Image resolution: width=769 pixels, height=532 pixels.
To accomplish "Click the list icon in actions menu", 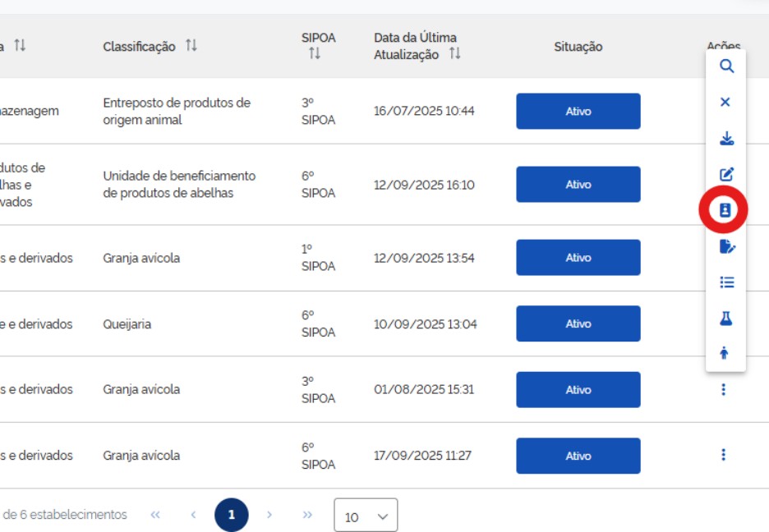I will (726, 282).
